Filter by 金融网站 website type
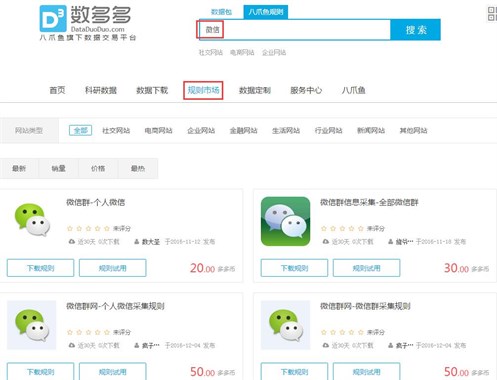Image resolution: width=497 pixels, height=380 pixels. (243, 130)
